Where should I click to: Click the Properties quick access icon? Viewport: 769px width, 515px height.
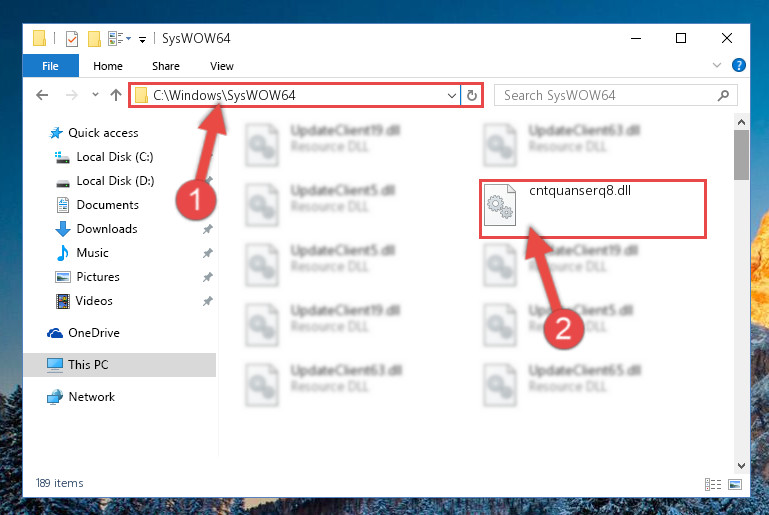click(72, 38)
